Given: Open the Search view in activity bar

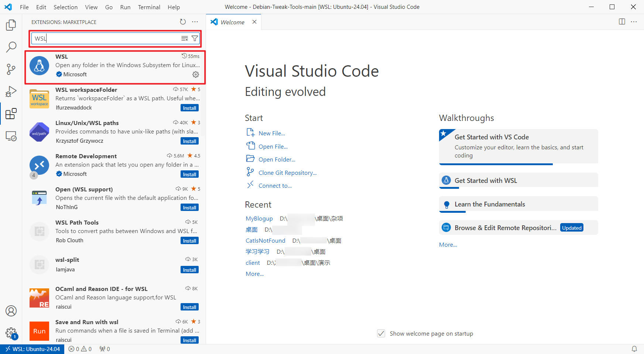Looking at the screenshot, I should pos(11,47).
